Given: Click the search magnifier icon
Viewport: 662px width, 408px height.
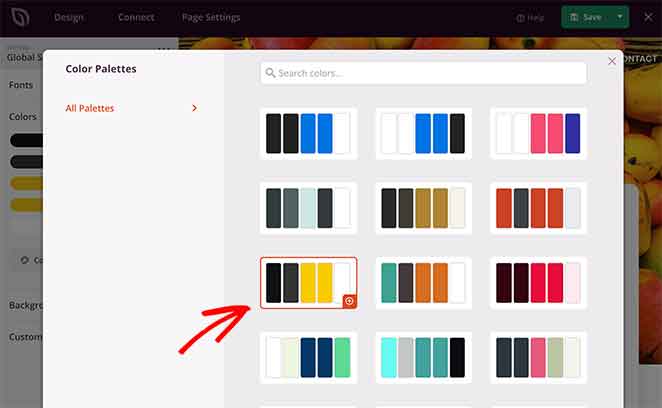Looking at the screenshot, I should click(270, 73).
